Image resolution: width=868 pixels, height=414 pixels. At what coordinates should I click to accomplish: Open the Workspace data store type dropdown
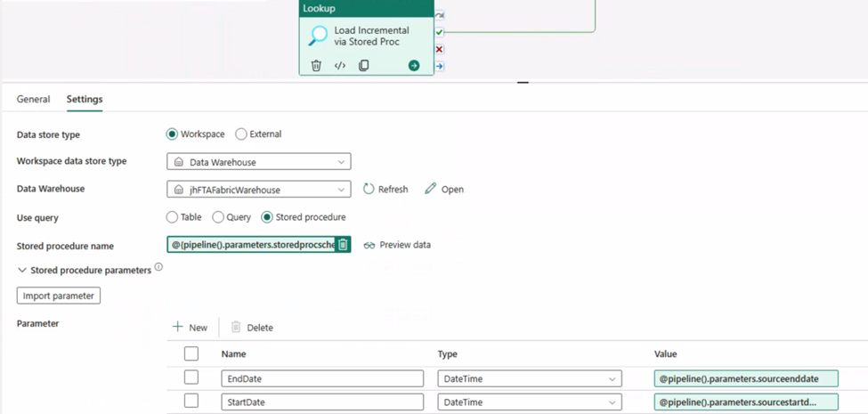pyautogui.click(x=258, y=162)
